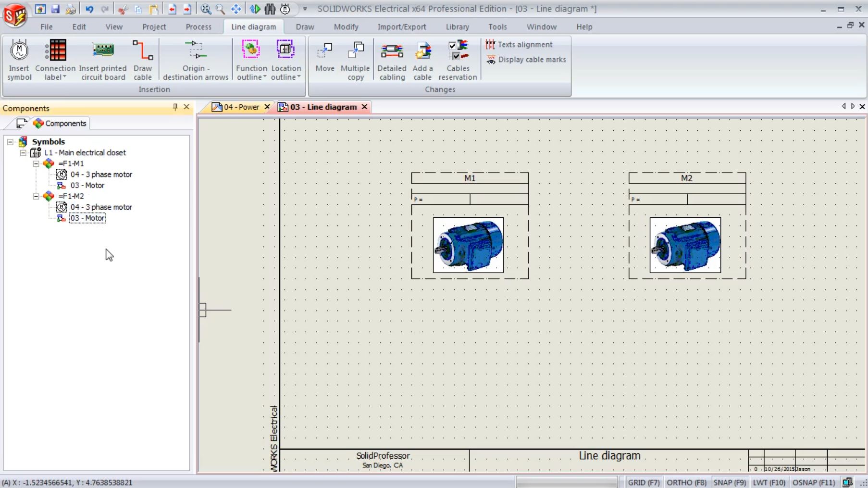Add Origin - destination arrows
The width and height of the screenshot is (868, 488).
196,60
